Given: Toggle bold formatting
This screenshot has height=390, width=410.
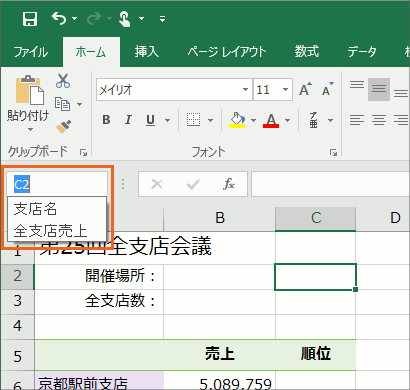Looking at the screenshot, I should pos(106,120).
